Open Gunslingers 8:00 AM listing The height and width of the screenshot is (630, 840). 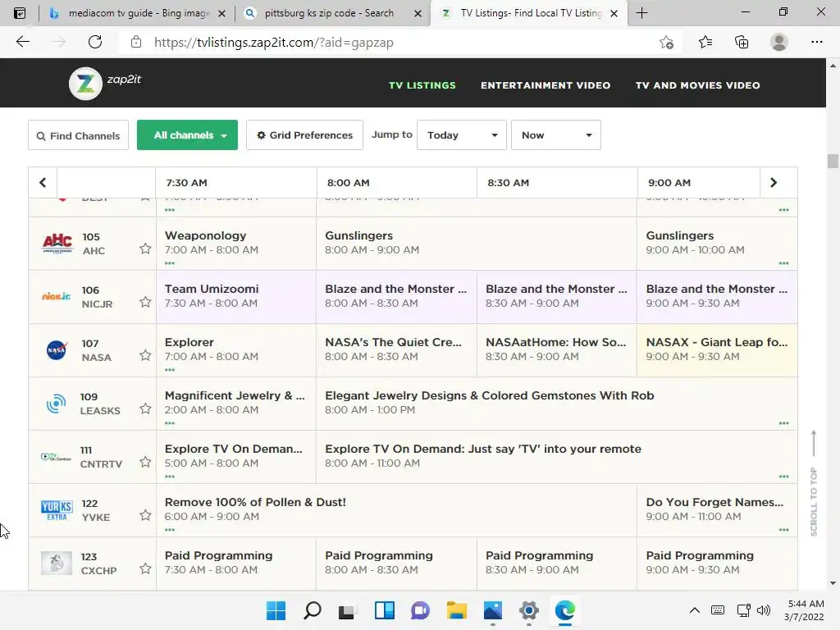[x=477, y=243]
